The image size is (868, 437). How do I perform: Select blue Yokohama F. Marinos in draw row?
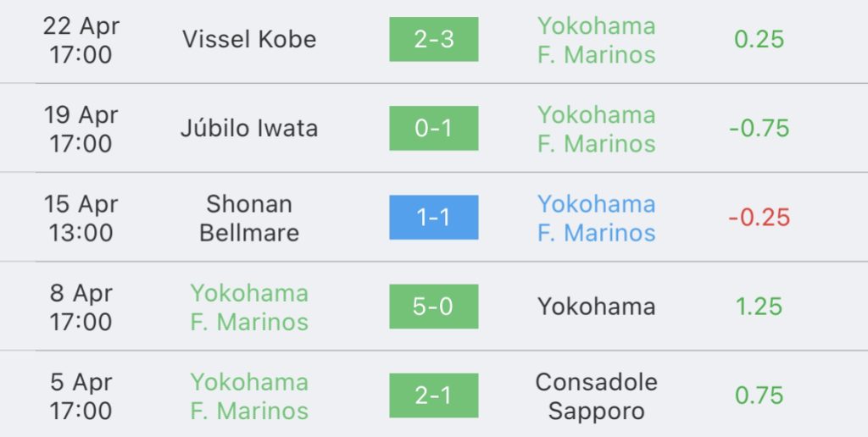click(x=596, y=218)
